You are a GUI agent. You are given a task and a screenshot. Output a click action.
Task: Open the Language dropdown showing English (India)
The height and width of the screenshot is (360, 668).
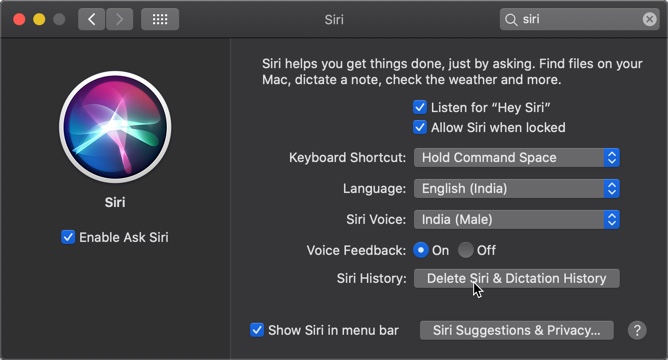(517, 189)
